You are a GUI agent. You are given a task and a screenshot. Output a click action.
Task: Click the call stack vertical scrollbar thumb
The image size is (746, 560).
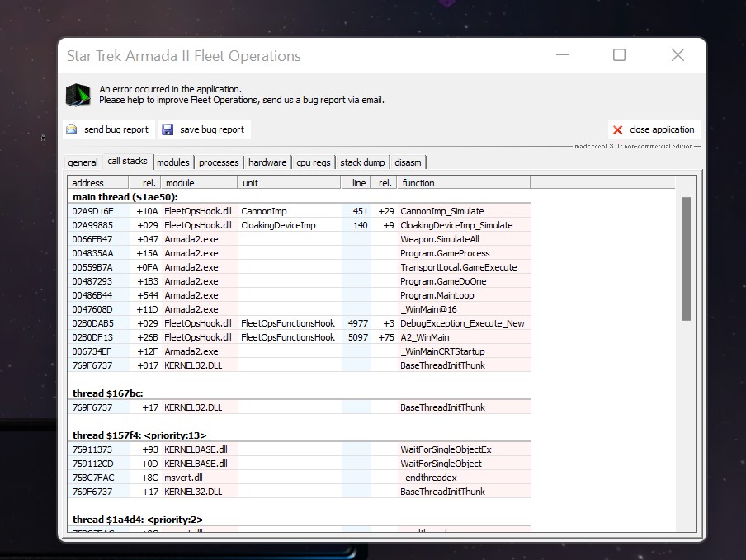686,259
